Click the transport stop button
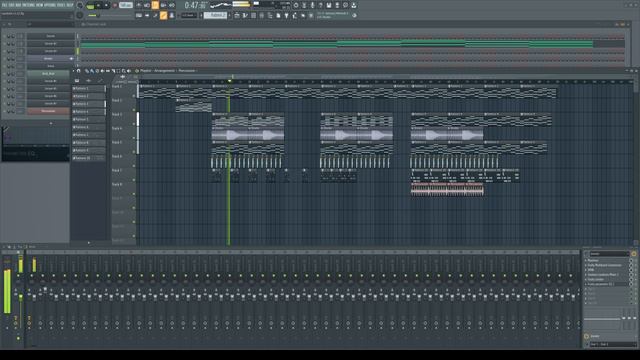640x360 pixels. tap(106, 5)
